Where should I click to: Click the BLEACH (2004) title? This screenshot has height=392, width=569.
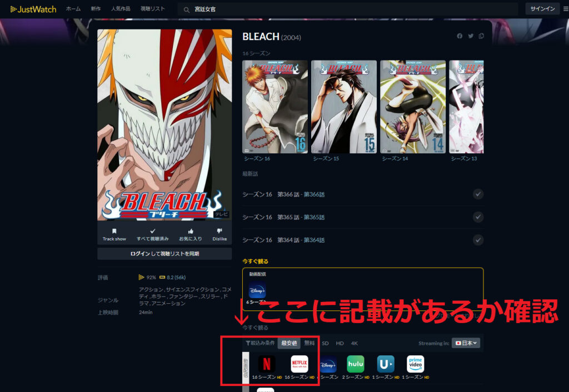[271, 37]
